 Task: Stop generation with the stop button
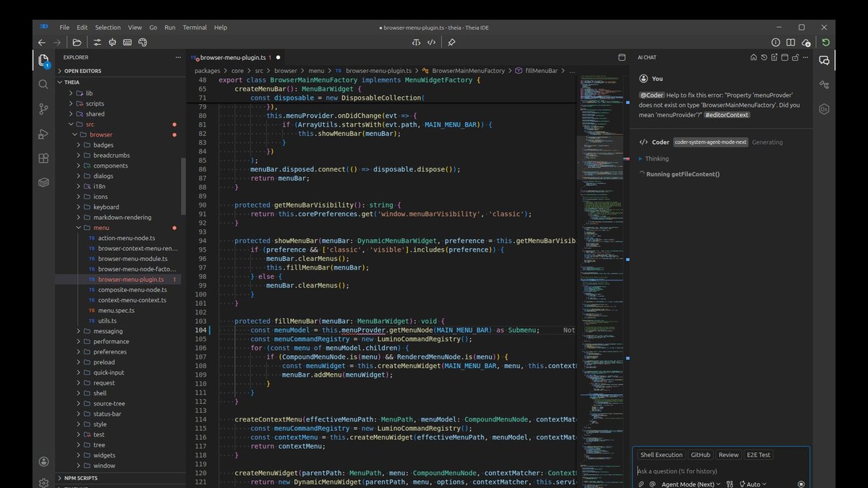[x=801, y=484]
